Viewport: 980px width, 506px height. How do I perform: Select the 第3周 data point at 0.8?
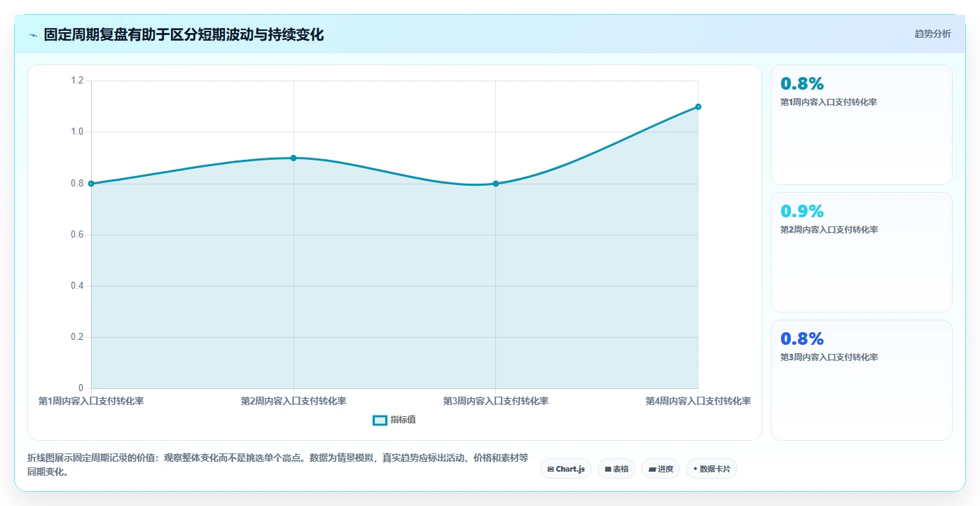click(496, 184)
